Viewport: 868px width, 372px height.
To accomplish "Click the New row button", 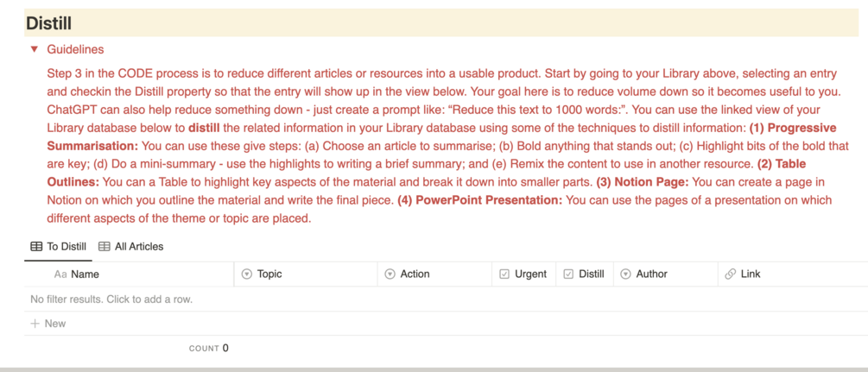I will tap(48, 324).
